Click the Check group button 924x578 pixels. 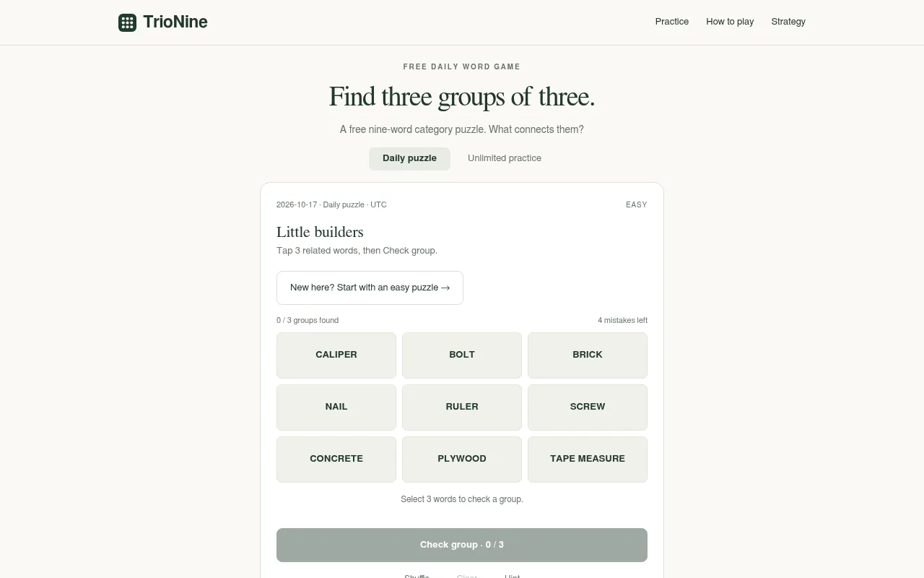(x=462, y=545)
